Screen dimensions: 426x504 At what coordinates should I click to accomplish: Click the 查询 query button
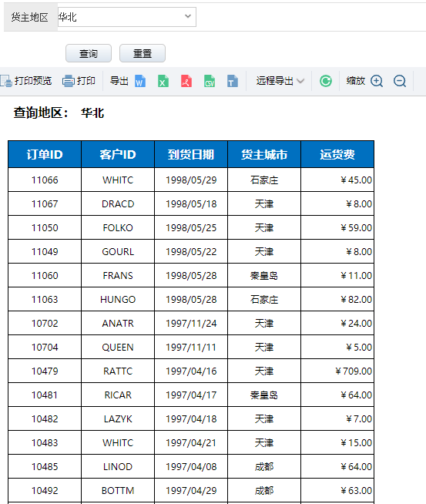pos(89,53)
